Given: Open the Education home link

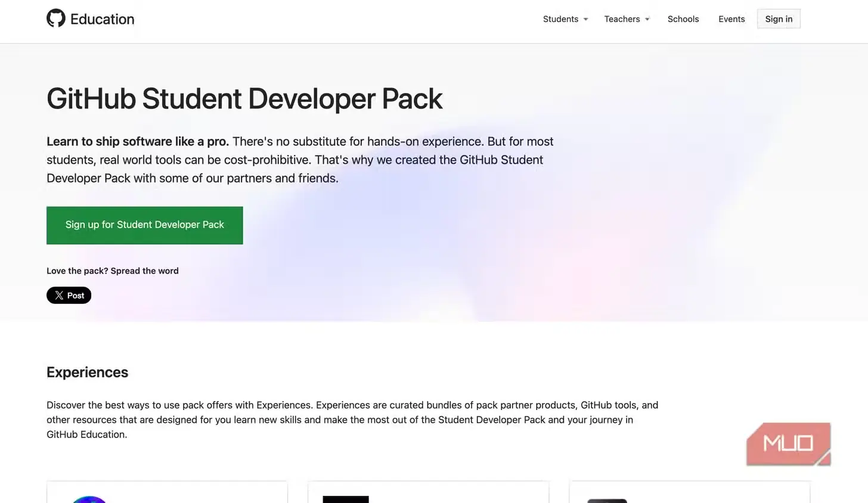Looking at the screenshot, I should 102,19.
